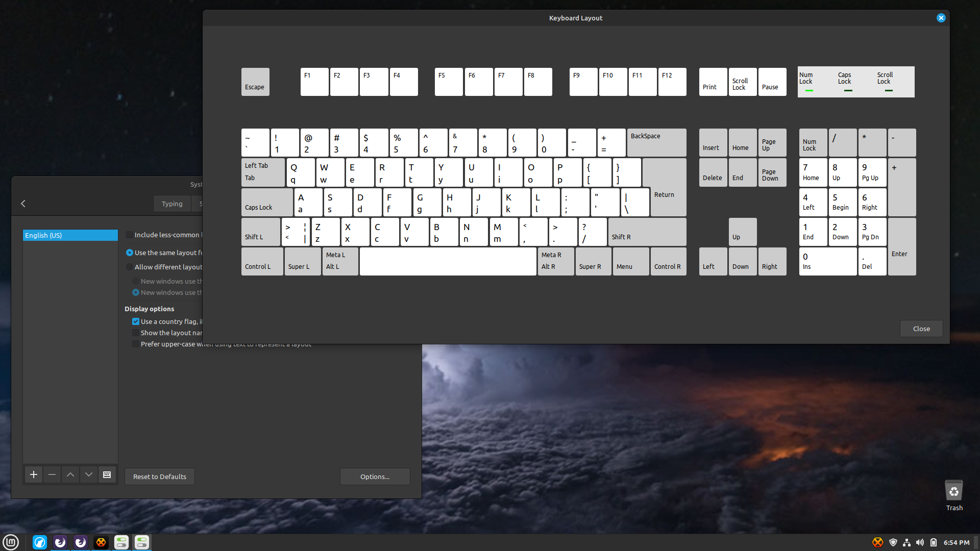Click the numpad 5 Begin key
Viewport: 980px width, 551px height.
843,202
